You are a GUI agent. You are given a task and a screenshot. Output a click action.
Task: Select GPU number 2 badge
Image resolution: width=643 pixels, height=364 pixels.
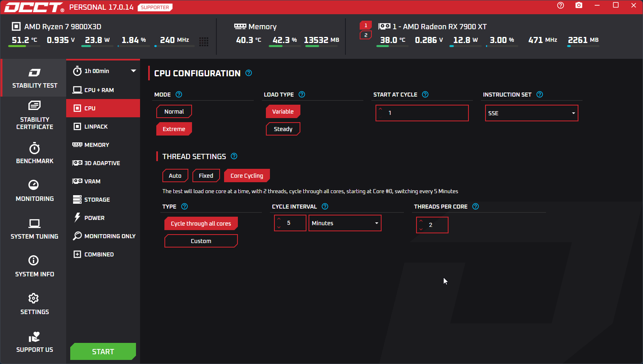(x=366, y=35)
